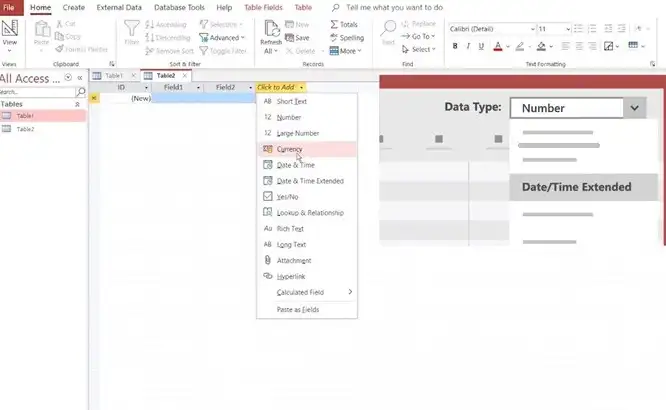
Task: Select Yes/No checkbox field type
Action: click(x=290, y=197)
